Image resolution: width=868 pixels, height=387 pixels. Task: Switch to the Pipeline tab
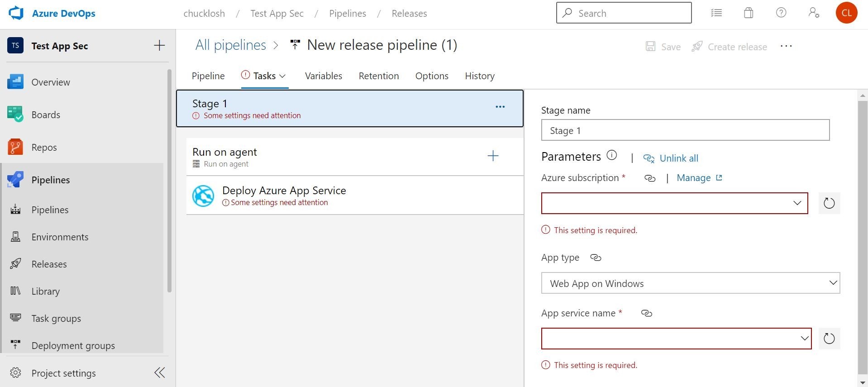[x=208, y=76]
